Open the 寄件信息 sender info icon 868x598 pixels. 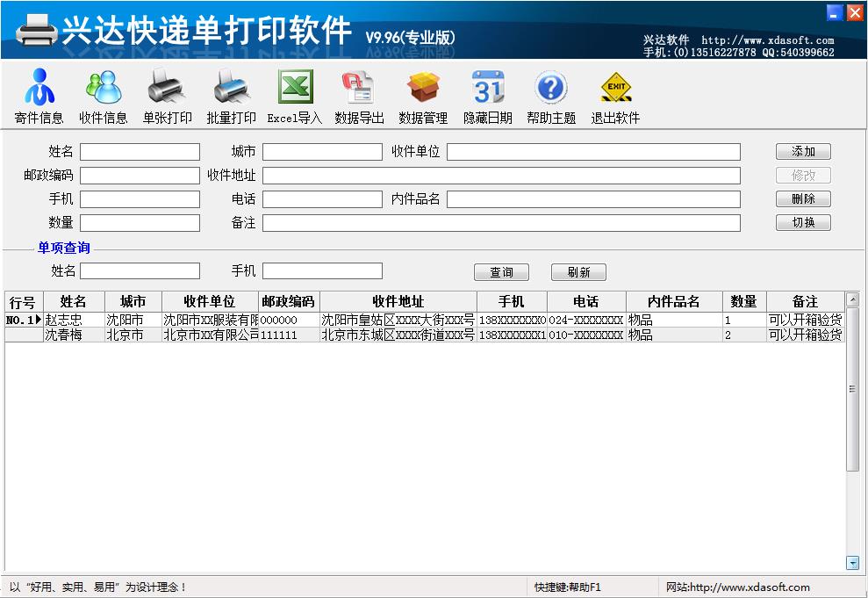39,97
